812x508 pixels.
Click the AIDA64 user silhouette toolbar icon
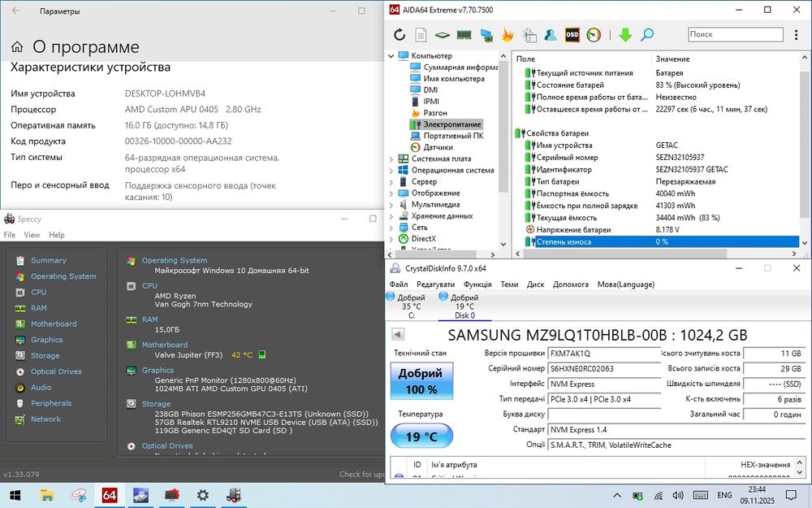(x=551, y=35)
